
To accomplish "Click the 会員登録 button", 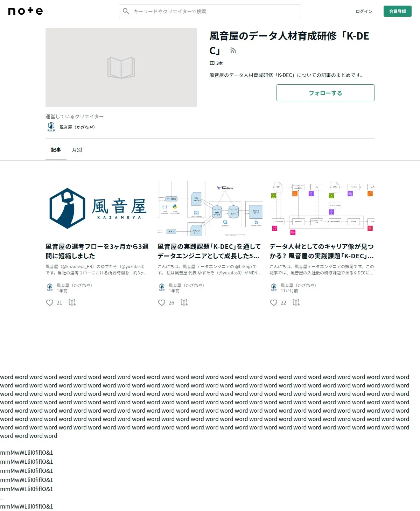I will [398, 11].
